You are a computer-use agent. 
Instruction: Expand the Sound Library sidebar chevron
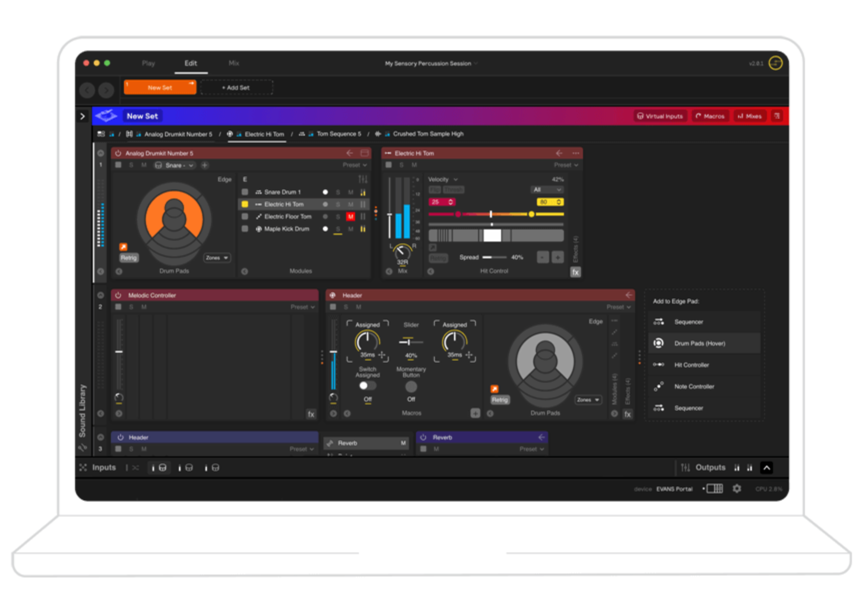coord(82,116)
